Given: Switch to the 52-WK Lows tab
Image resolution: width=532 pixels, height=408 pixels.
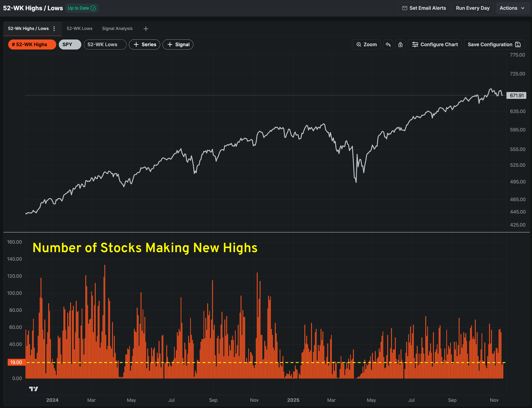Looking at the screenshot, I should click(79, 29).
